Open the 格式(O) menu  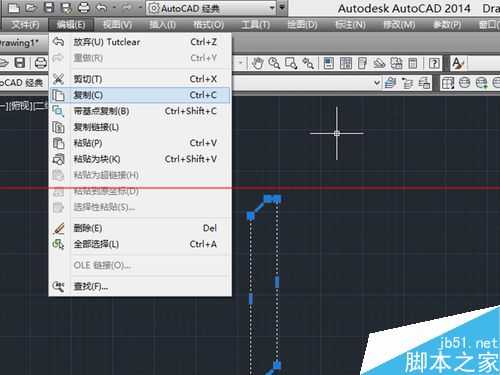209,25
